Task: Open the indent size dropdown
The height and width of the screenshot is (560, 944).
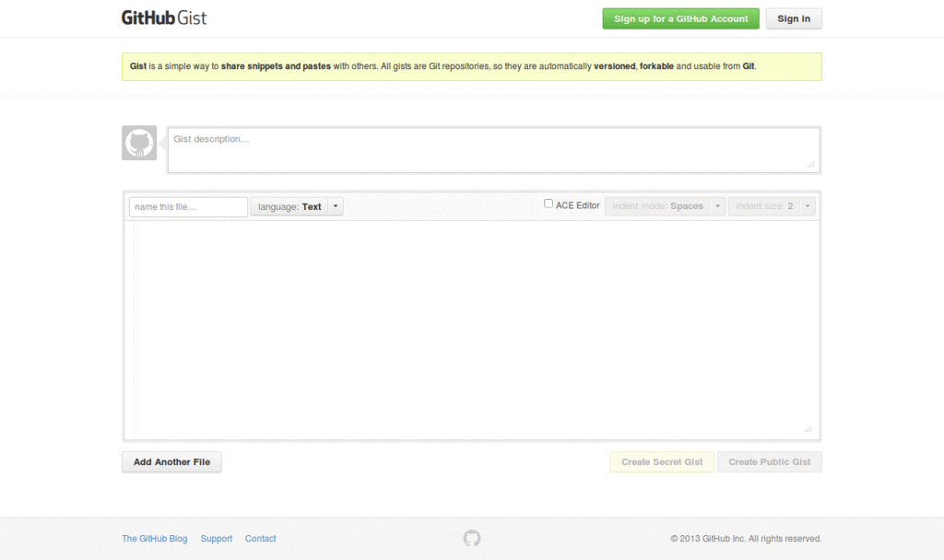Action: tap(772, 205)
